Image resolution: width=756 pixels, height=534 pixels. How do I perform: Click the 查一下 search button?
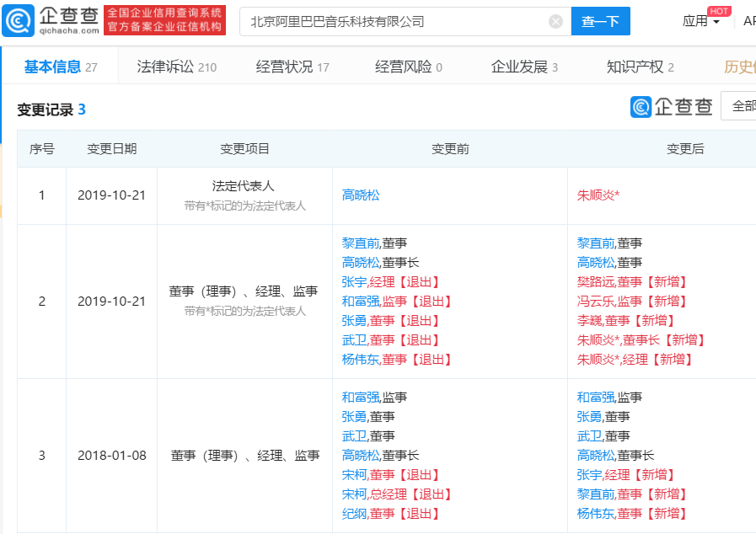pos(600,21)
